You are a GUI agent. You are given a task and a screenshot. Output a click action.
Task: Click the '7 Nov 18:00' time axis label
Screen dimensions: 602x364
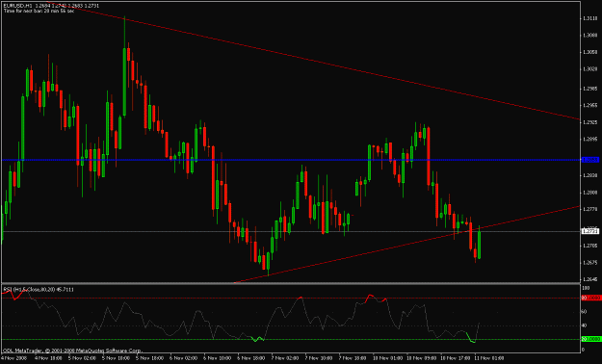[353, 358]
